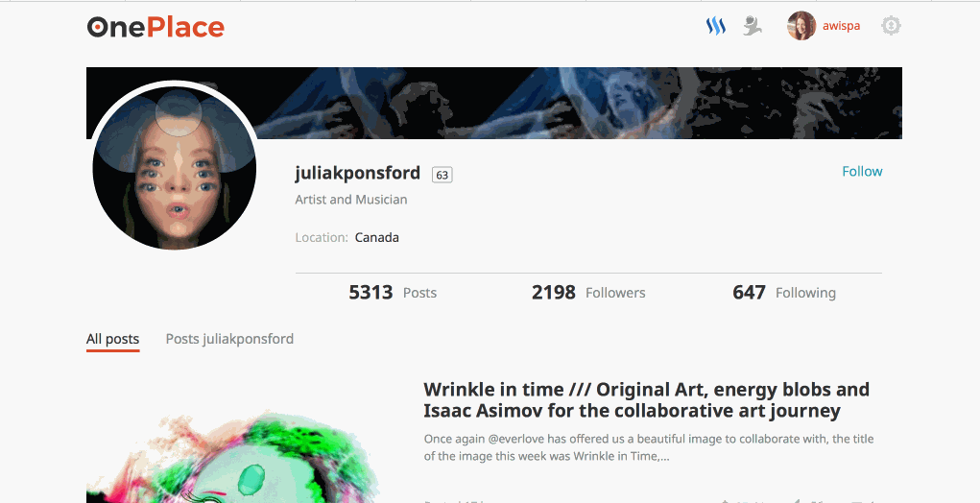Select the Golos figure icon beside Steem
980x503 pixels.
753,26
